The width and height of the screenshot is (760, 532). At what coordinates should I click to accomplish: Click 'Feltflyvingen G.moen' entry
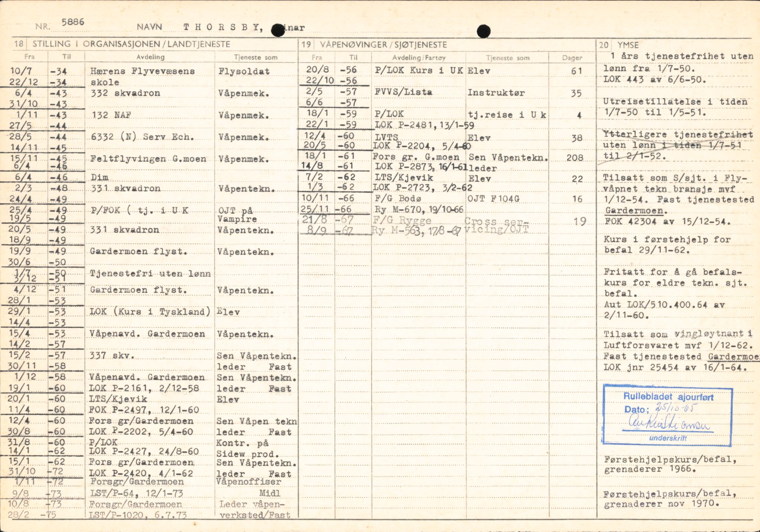point(148,159)
